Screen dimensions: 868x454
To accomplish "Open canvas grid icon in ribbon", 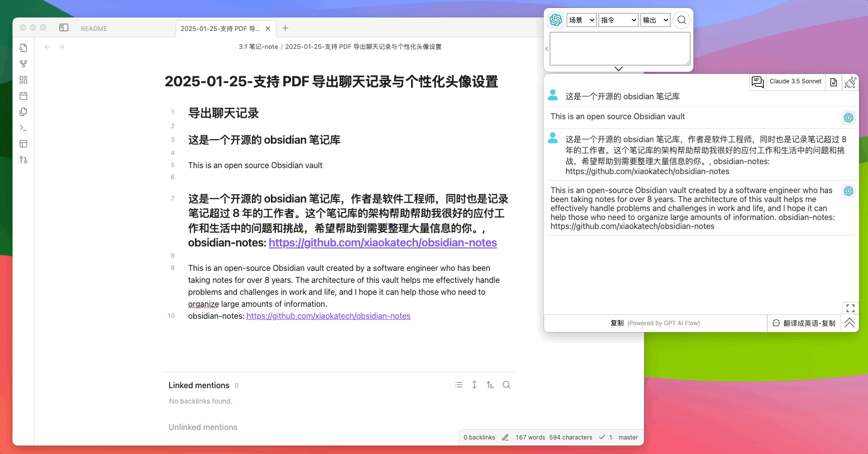I will click(23, 80).
